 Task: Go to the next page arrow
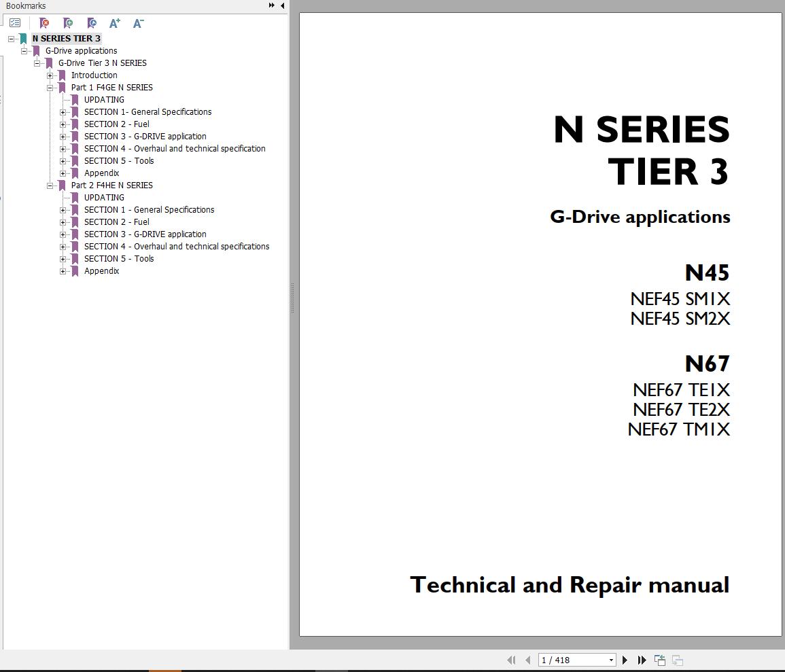pyautogui.click(x=625, y=660)
